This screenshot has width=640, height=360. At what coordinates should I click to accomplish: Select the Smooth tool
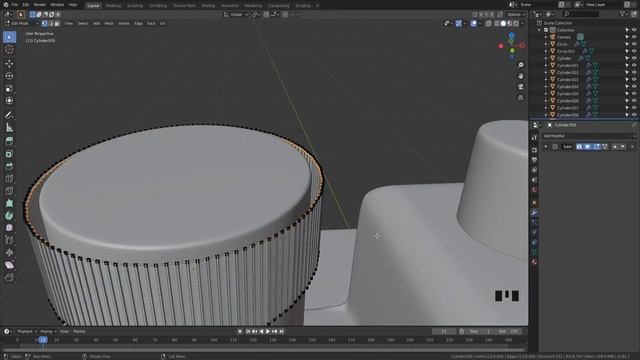coord(9,228)
